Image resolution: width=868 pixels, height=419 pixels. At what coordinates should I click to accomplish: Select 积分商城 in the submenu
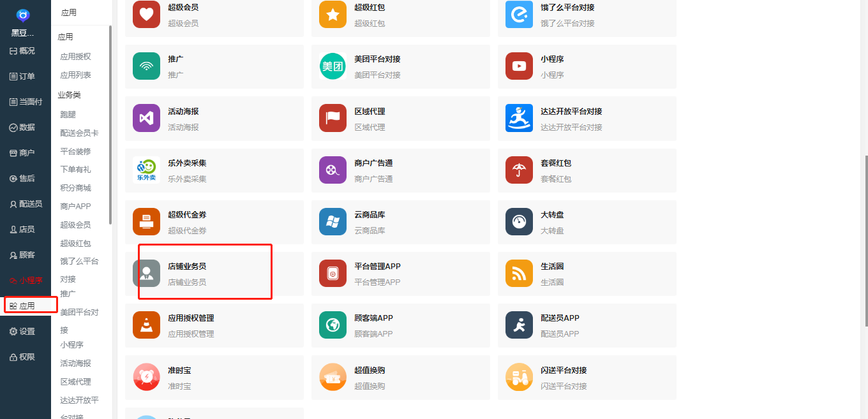(x=75, y=188)
